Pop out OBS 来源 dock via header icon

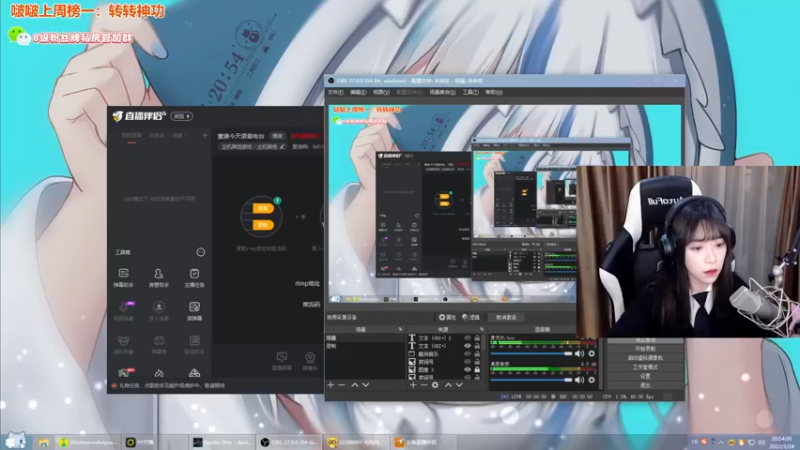click(481, 330)
